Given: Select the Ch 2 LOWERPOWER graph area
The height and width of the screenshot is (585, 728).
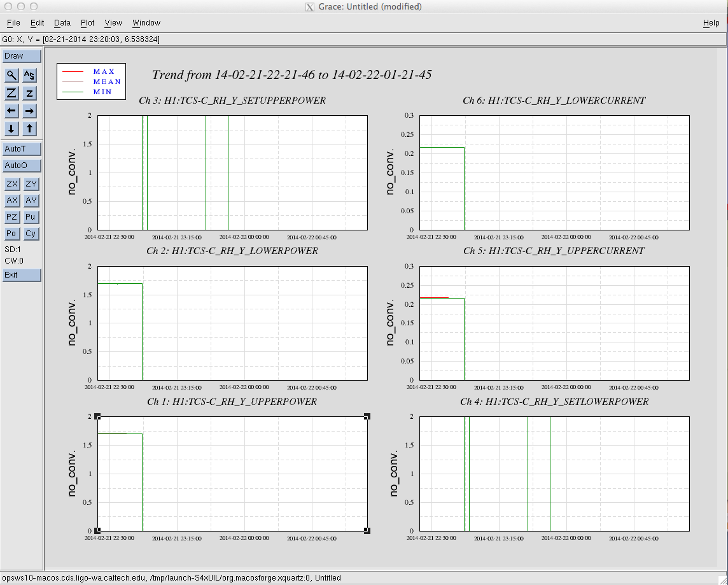Looking at the screenshot, I should point(233,323).
